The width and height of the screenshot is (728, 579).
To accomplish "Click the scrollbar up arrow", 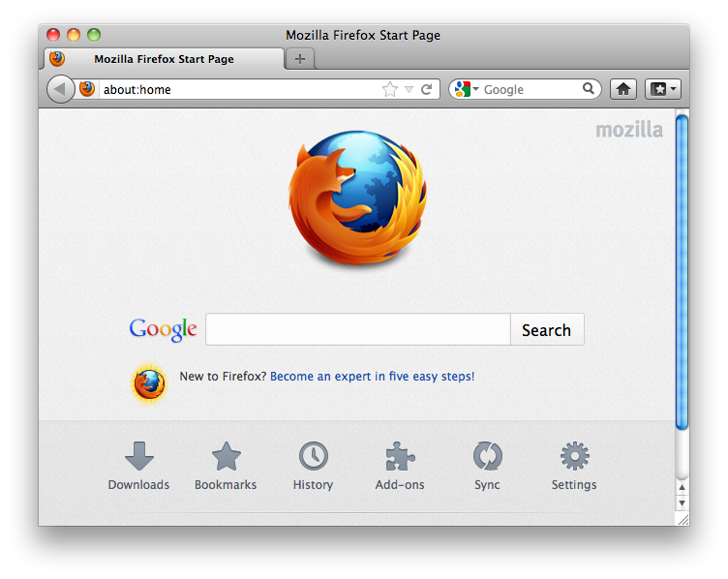I will [x=682, y=487].
